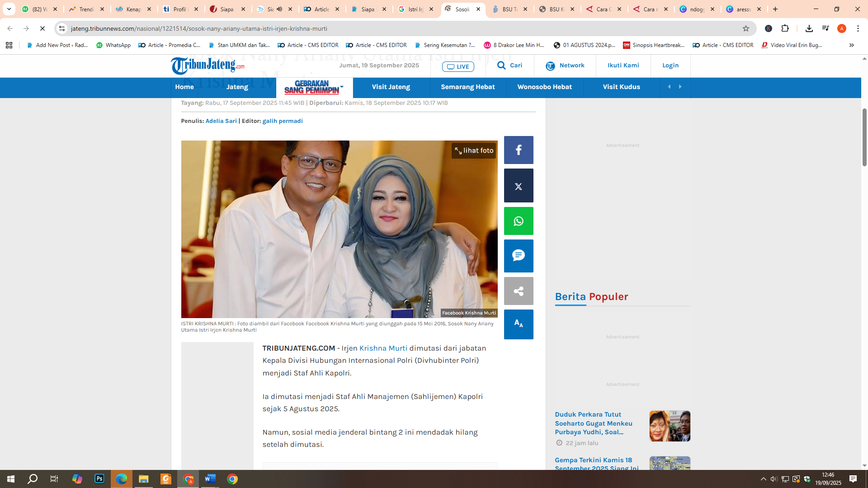The image size is (868, 488).
Task: Open Windows taskbar search
Action: coord(33,479)
